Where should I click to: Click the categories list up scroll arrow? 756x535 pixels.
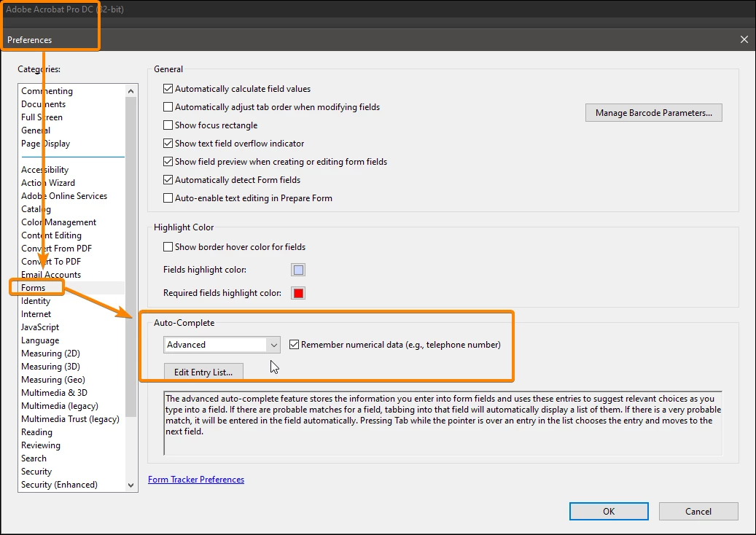[130, 91]
